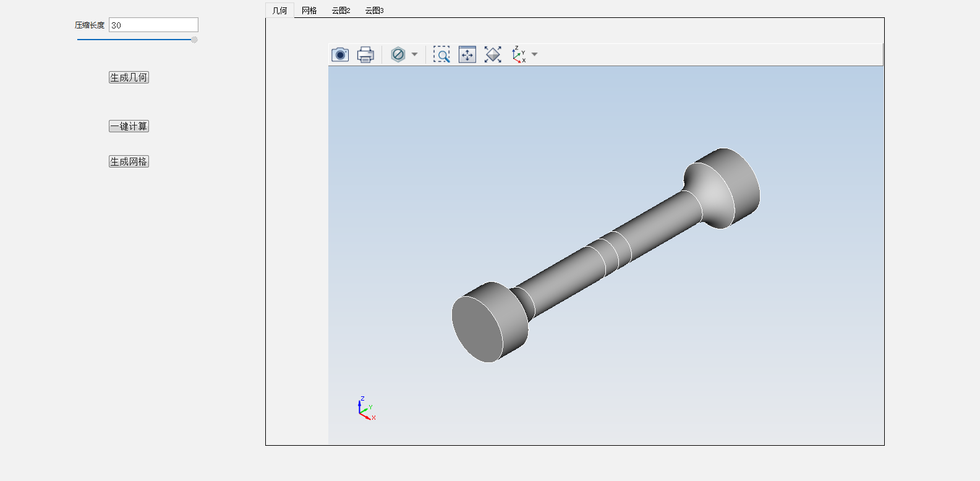The width and height of the screenshot is (980, 481).
Task: Click the printer icon in graphics toolbar
Action: tap(365, 54)
